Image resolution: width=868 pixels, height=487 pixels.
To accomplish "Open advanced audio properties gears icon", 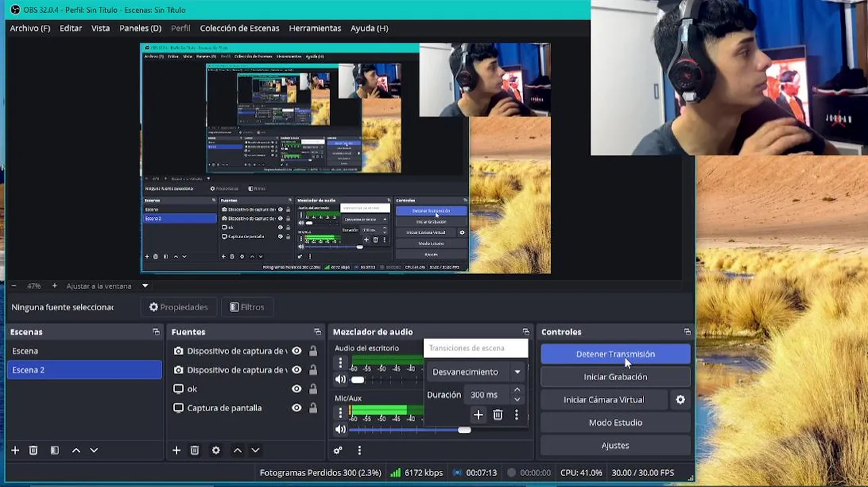I will coord(338,450).
